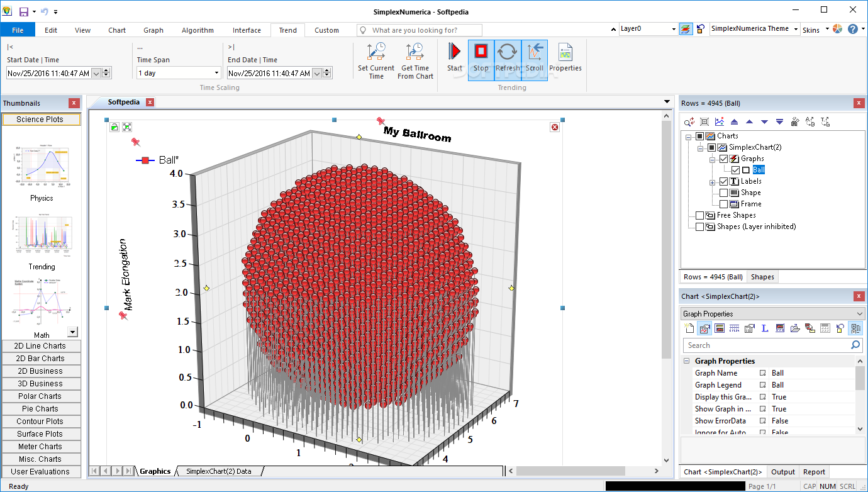Stop trending with the Stop icon

[481, 52]
